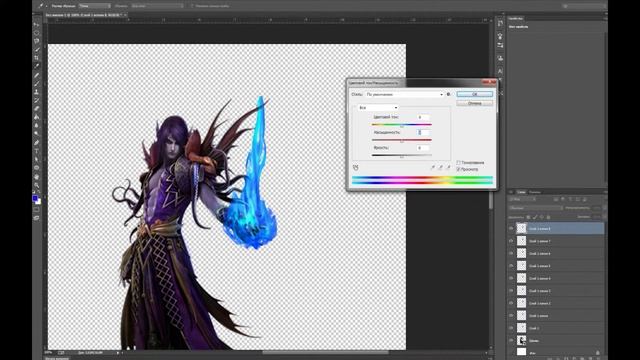Click the Lightness value input field

click(x=423, y=148)
